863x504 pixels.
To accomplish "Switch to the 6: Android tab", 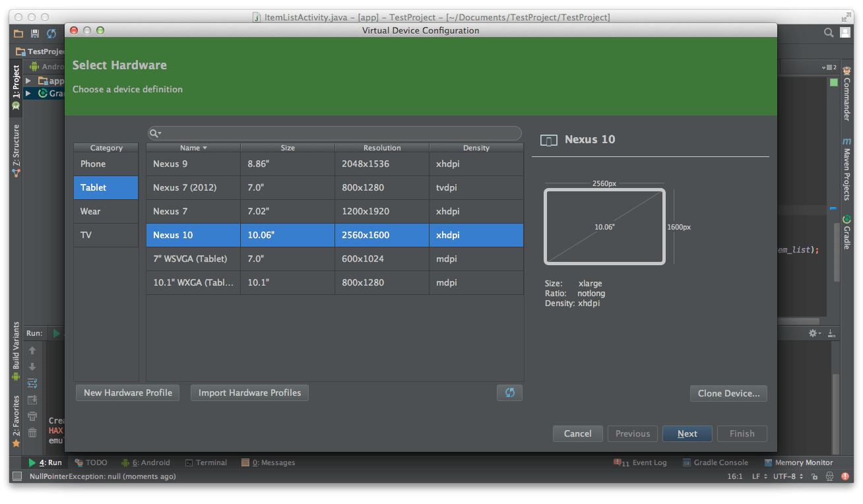I will tap(146, 462).
